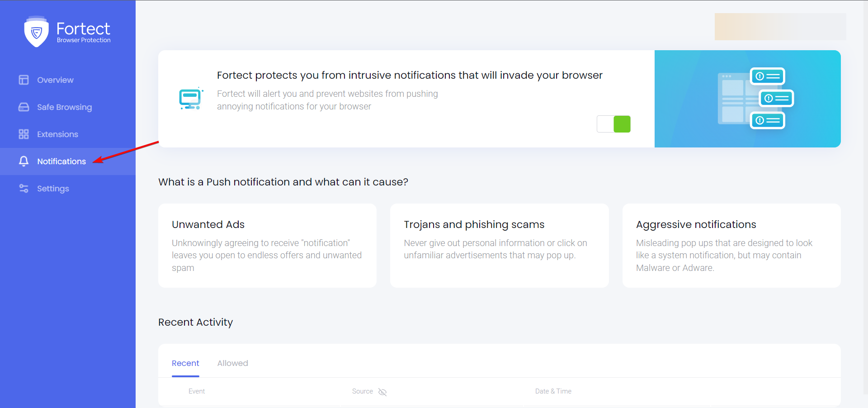Click the Notifications bell icon
The image size is (868, 408).
[x=24, y=161]
